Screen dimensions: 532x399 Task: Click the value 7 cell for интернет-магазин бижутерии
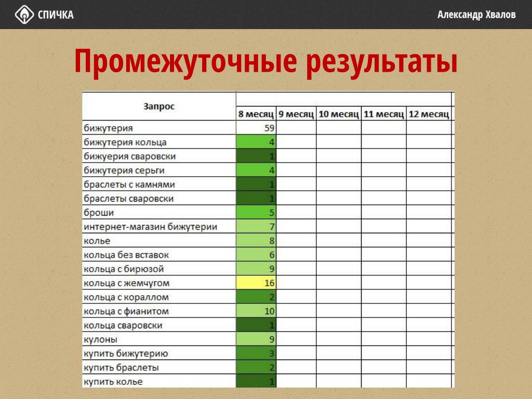[x=256, y=227]
